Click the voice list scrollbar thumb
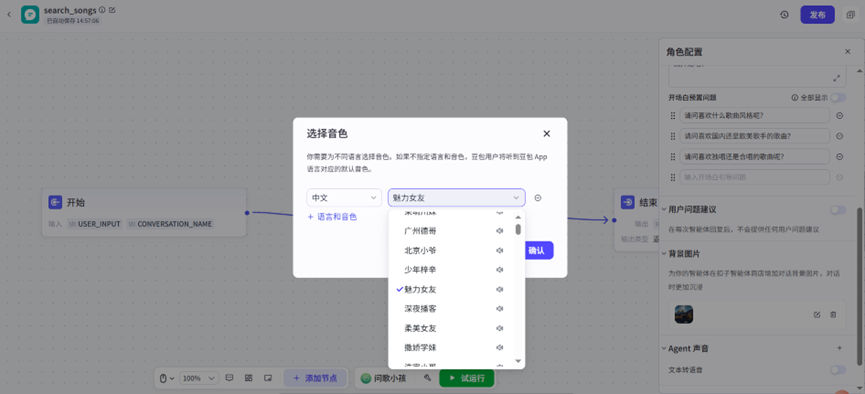The image size is (865, 394). pyautogui.click(x=518, y=229)
